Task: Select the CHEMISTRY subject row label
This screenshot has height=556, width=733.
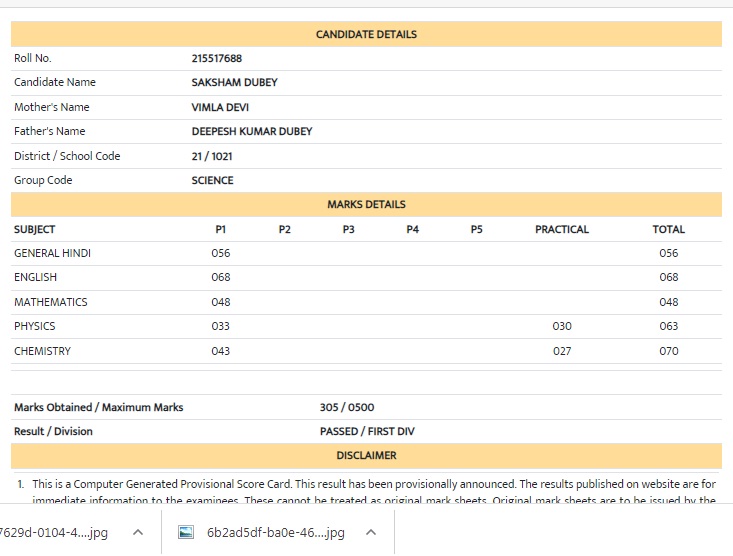Action: [43, 351]
